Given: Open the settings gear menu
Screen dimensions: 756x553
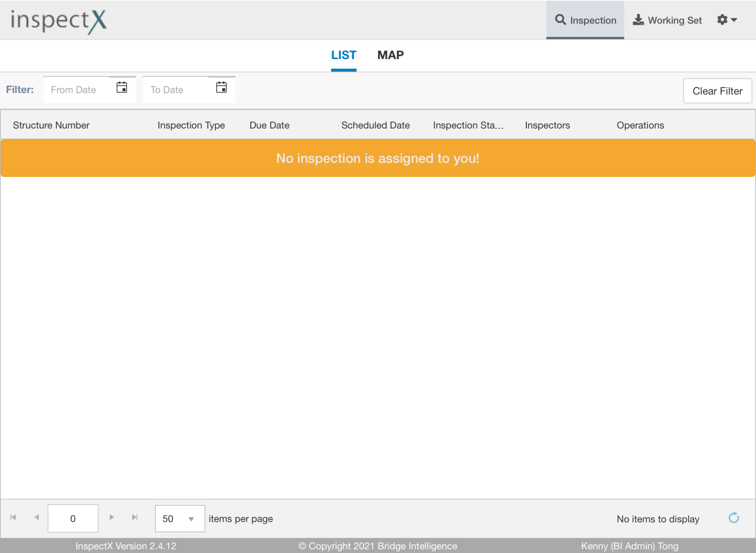Looking at the screenshot, I should 727,20.
